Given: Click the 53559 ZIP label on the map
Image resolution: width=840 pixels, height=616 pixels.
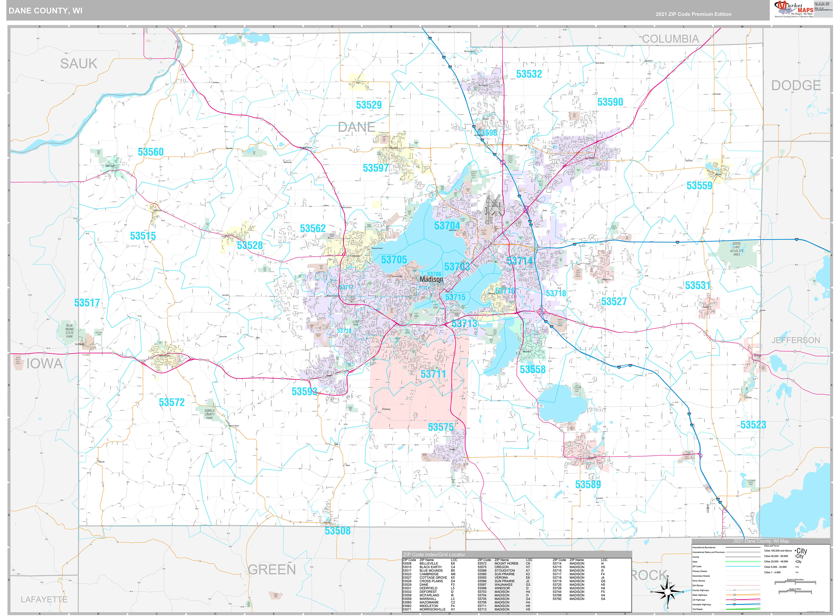Looking at the screenshot, I should [x=699, y=186].
